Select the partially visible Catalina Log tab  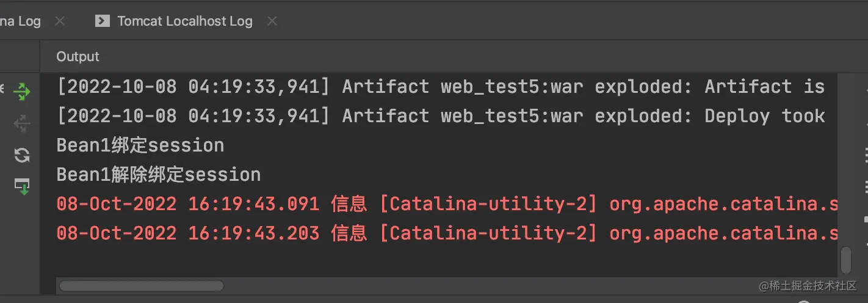pyautogui.click(x=20, y=21)
